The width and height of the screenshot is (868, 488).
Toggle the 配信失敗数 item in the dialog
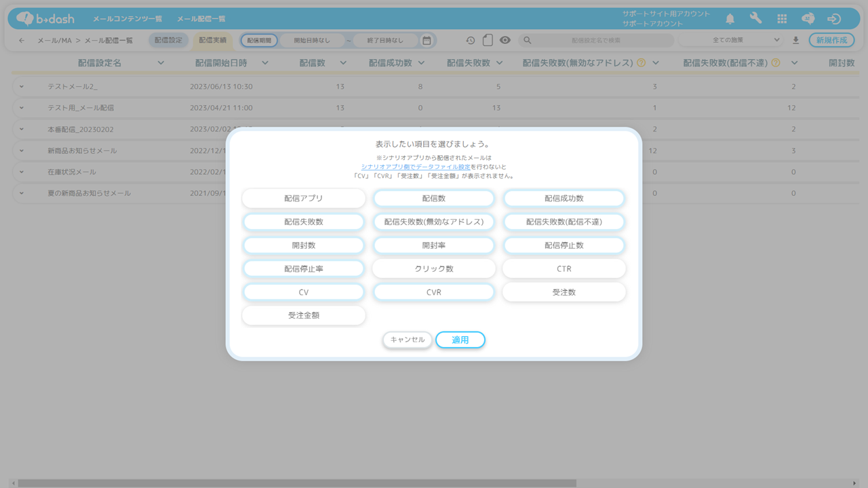304,222
